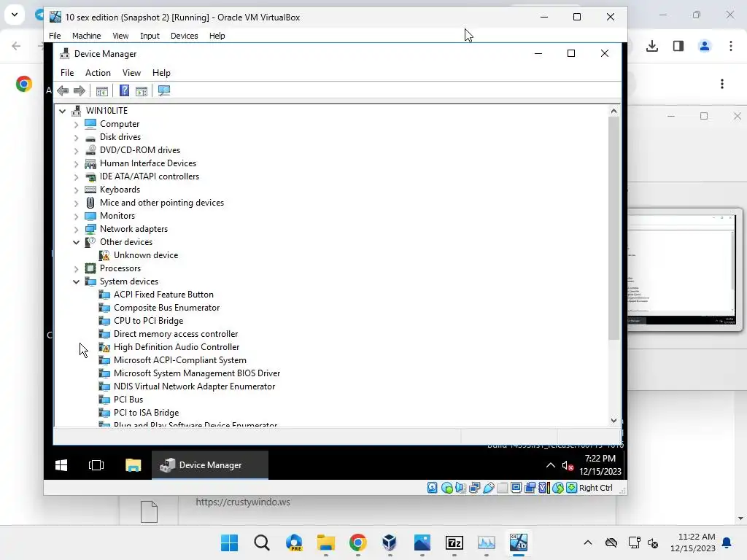Click the VM preview thumbnail on right
This screenshot has height=560, width=747.
(683, 269)
